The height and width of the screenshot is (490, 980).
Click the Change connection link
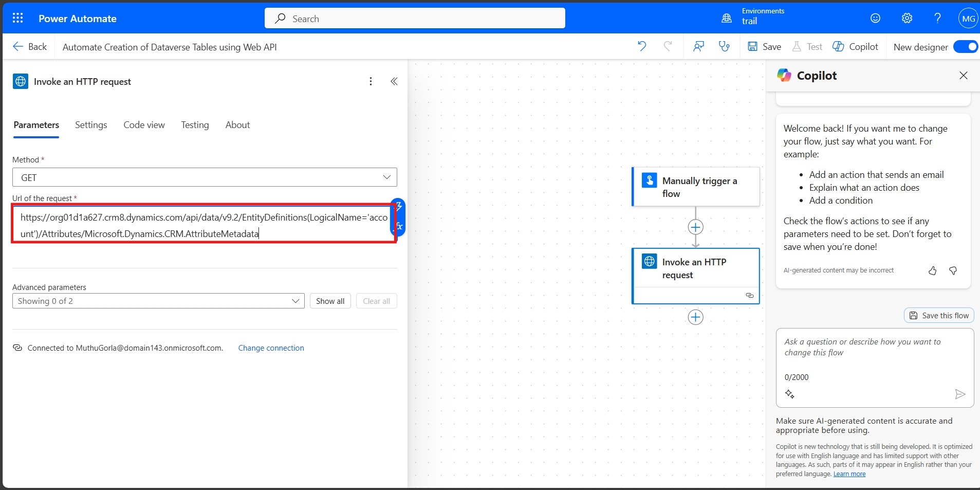(271, 348)
